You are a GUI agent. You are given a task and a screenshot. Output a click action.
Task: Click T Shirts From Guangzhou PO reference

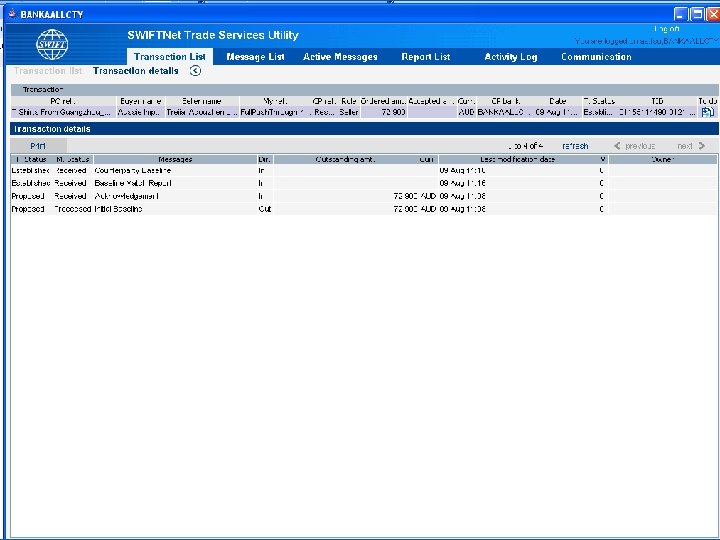pyautogui.click(x=63, y=112)
